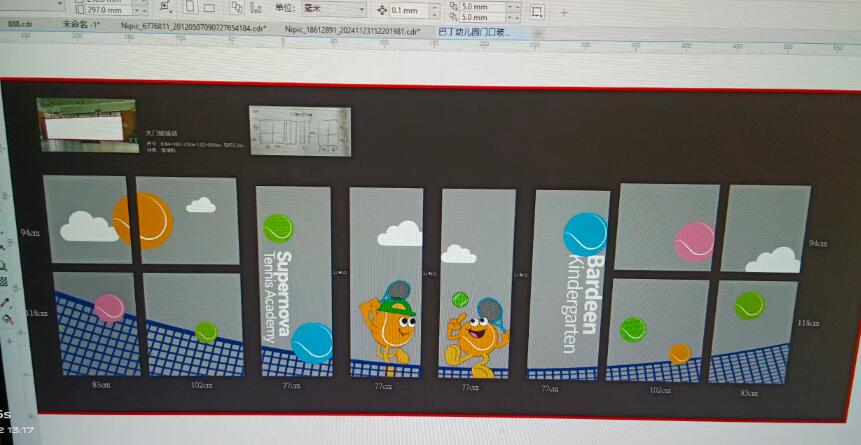Select the large orange tennis ball graphic
This screenshot has width=861, height=445.
click(143, 220)
